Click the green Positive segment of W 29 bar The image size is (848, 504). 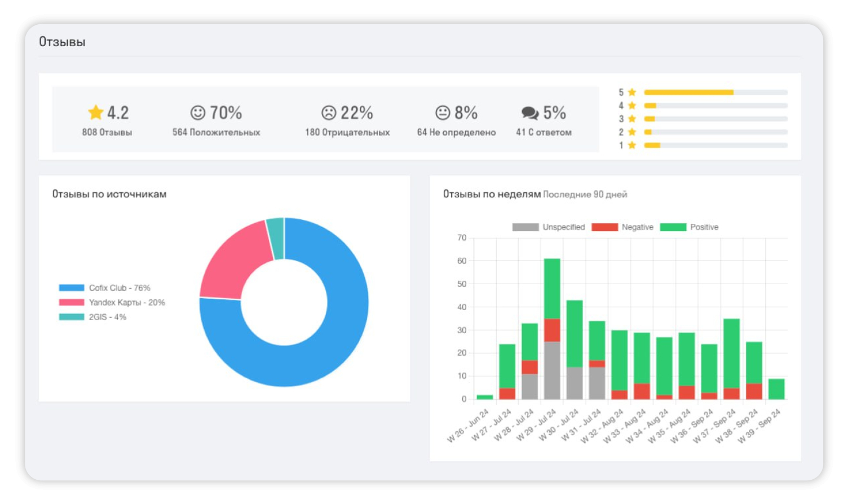coord(552,289)
